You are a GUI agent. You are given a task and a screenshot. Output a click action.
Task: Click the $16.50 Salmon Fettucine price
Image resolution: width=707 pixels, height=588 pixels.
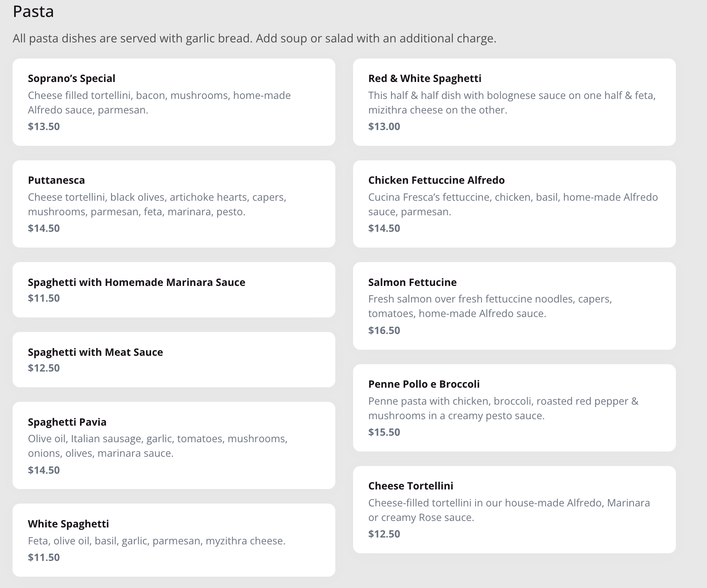click(384, 330)
